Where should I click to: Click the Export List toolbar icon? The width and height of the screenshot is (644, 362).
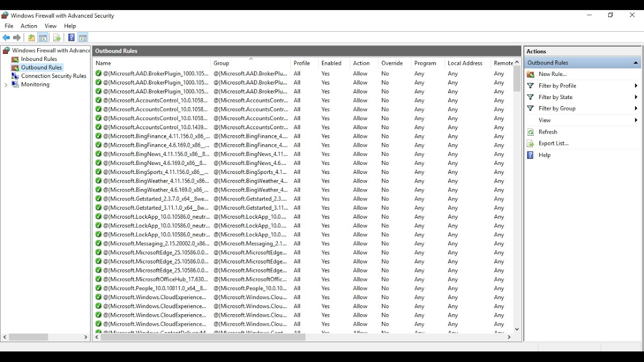(x=57, y=38)
